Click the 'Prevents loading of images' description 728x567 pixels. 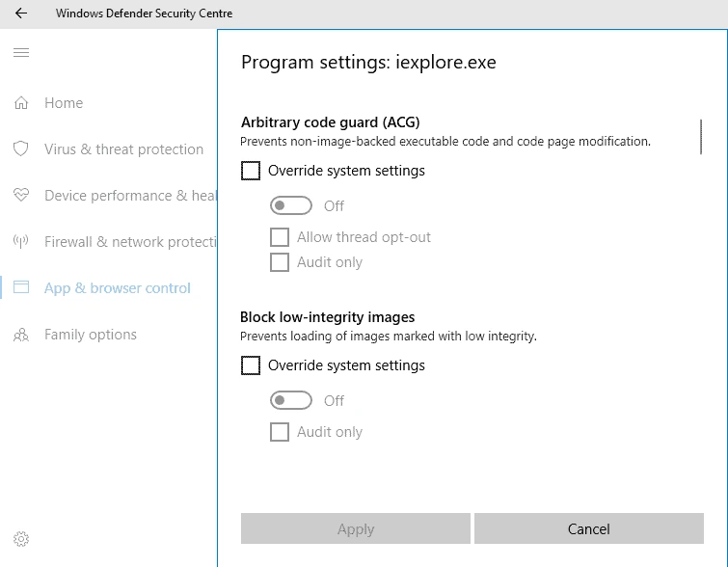pos(389,336)
